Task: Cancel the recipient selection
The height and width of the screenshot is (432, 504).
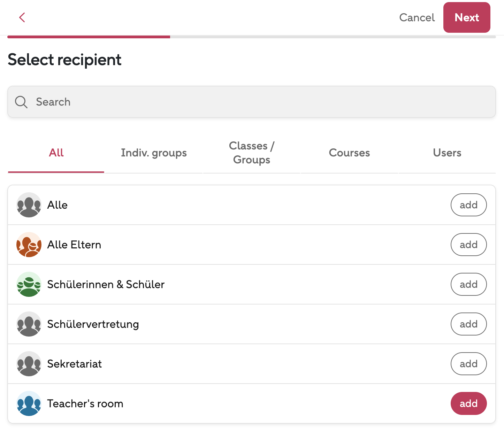Action: click(x=417, y=17)
